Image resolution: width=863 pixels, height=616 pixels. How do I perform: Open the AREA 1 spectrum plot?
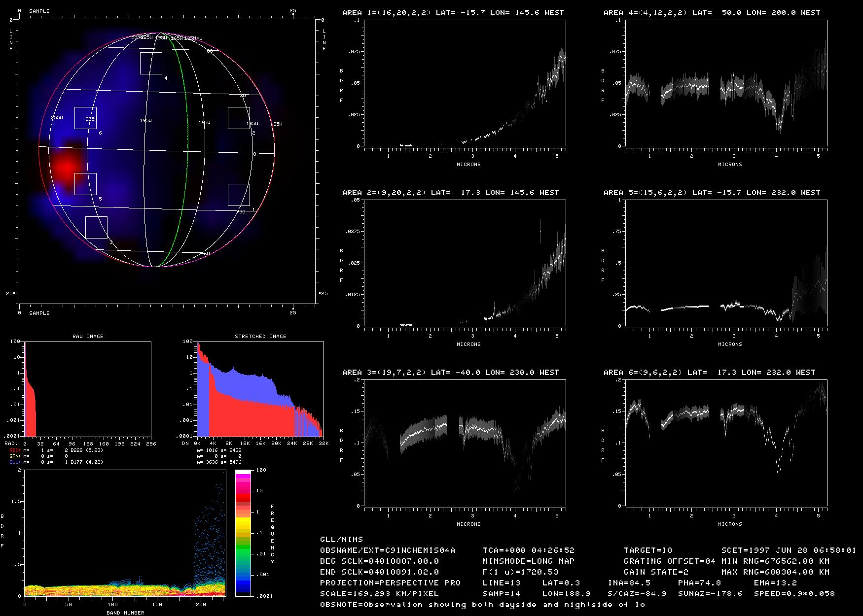pyautogui.click(x=465, y=84)
